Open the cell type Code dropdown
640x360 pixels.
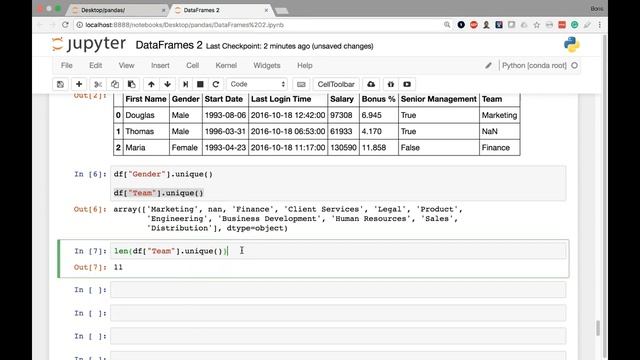257,84
